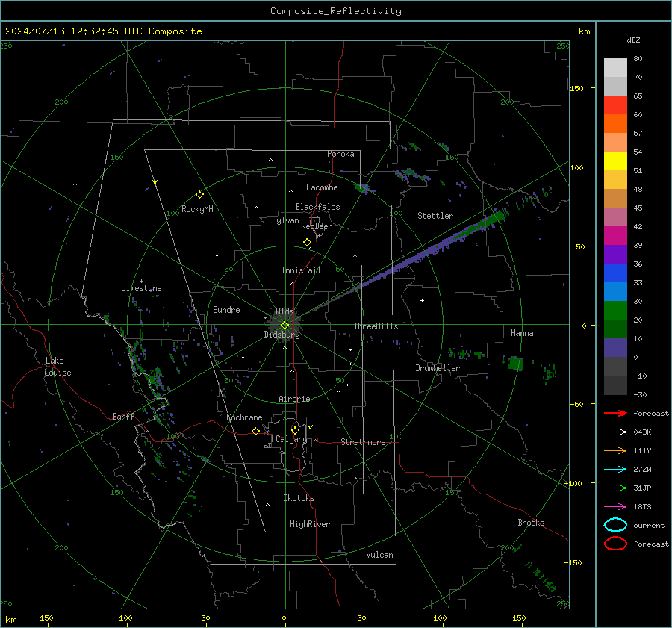Viewport: 672px width, 628px height.
Task: Click the 'Blackfalds' label
Action: [x=317, y=207]
